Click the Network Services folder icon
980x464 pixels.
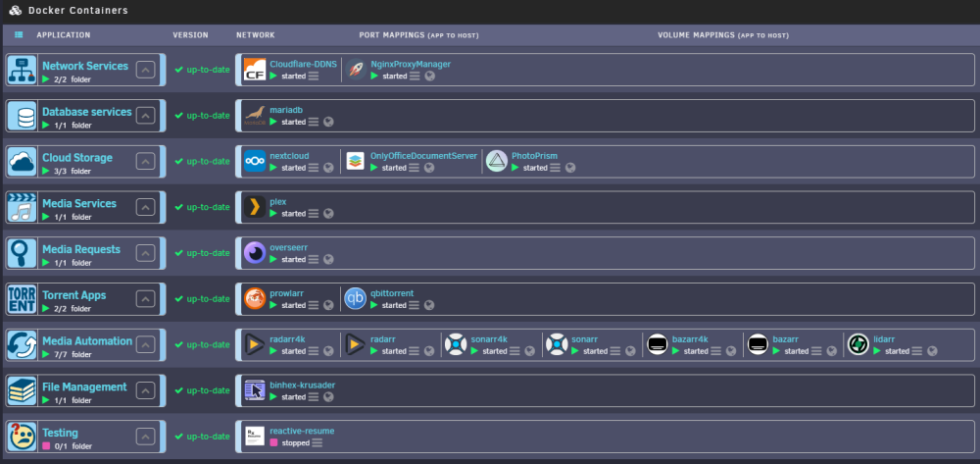point(22,70)
